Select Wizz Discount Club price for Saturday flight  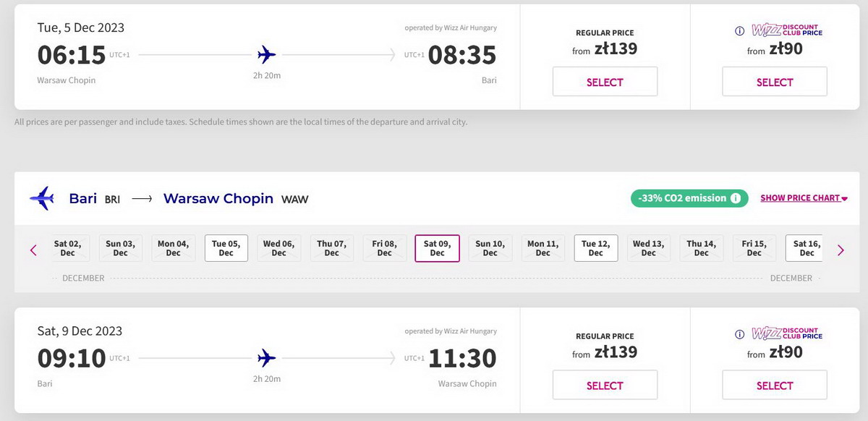[775, 385]
